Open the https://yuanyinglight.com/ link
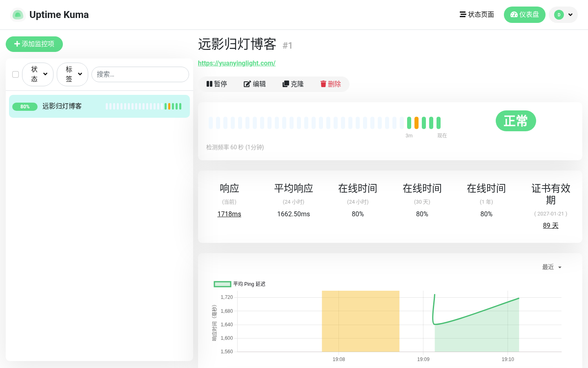 tap(237, 63)
